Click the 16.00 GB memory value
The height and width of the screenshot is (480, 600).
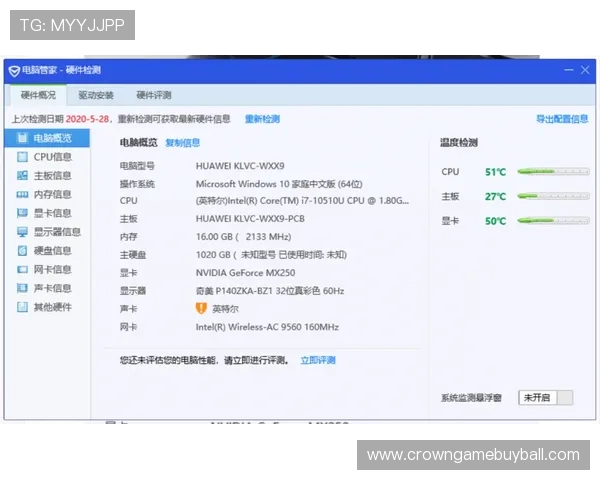(x=243, y=237)
